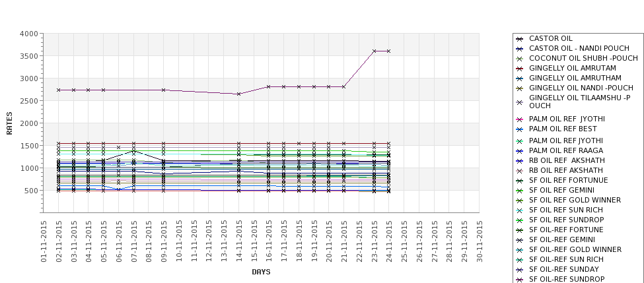
Task: Click the 19-11-2015 date label
Action: (314, 241)
